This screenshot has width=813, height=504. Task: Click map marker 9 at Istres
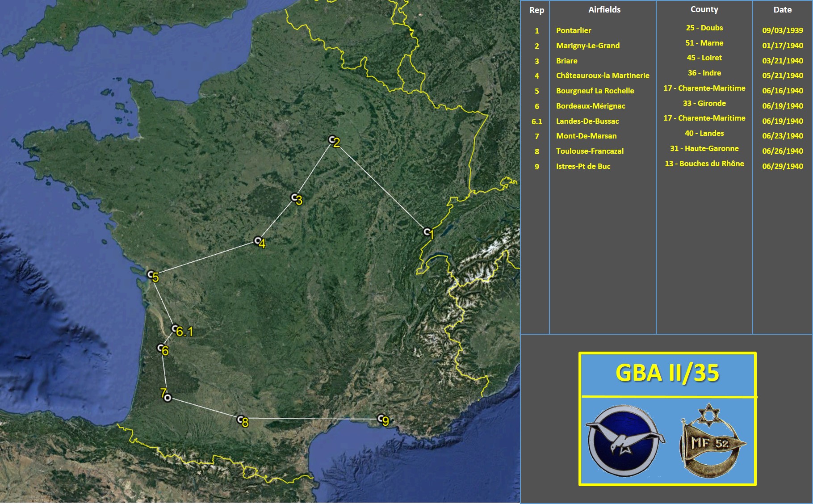pos(381,419)
